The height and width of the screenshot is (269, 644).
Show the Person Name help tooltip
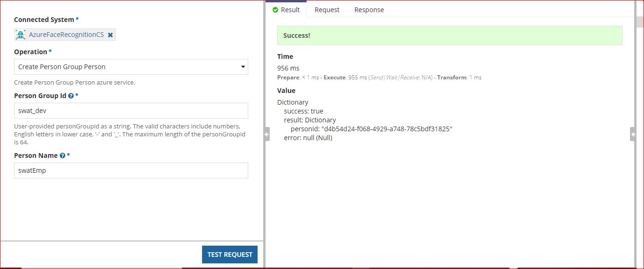[63, 156]
